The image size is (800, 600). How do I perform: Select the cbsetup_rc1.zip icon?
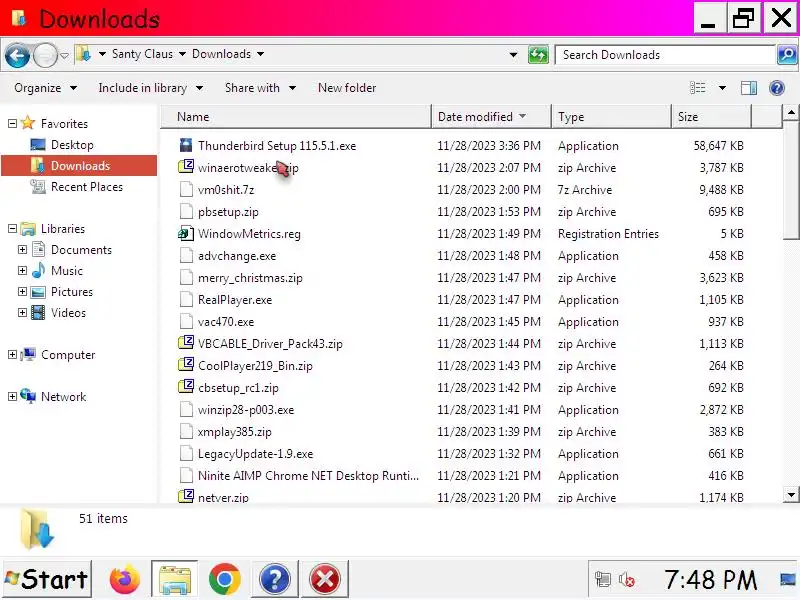coord(186,386)
